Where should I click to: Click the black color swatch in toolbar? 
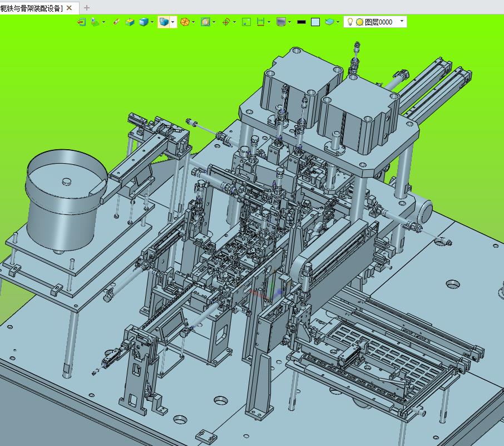pos(301,22)
